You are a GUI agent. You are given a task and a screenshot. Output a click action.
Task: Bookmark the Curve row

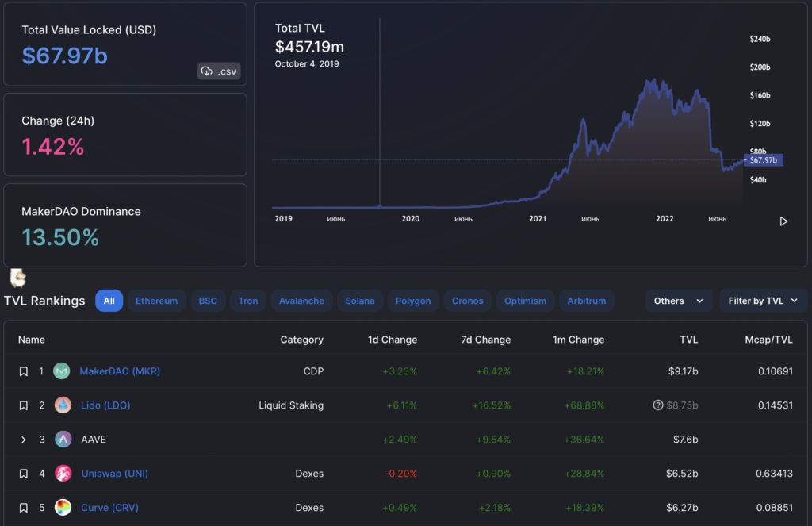tap(23, 507)
